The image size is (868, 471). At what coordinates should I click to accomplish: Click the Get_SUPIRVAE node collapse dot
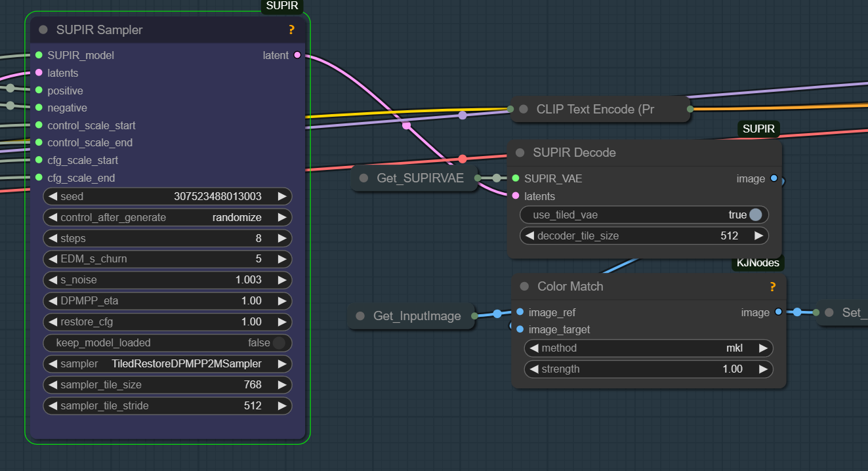(x=364, y=178)
